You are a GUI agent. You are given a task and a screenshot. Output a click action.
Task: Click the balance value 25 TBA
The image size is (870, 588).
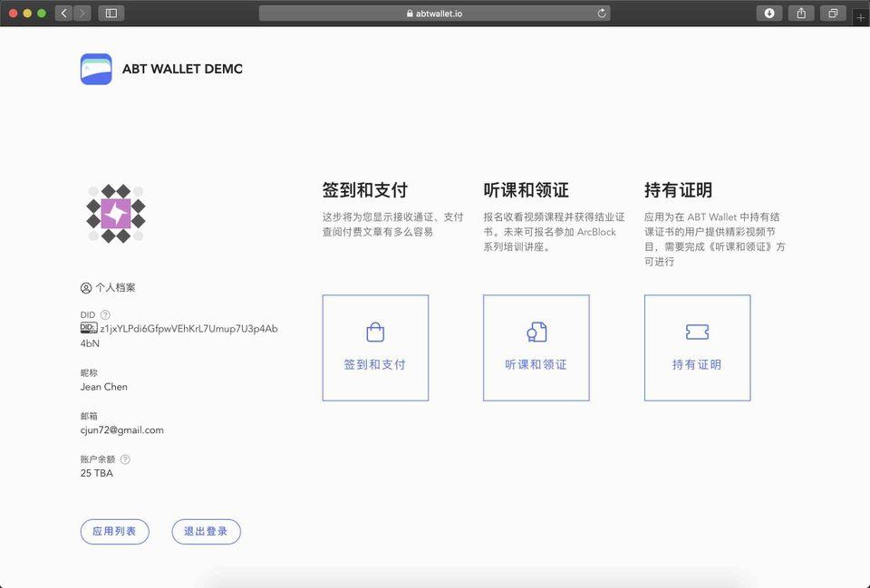(x=97, y=473)
